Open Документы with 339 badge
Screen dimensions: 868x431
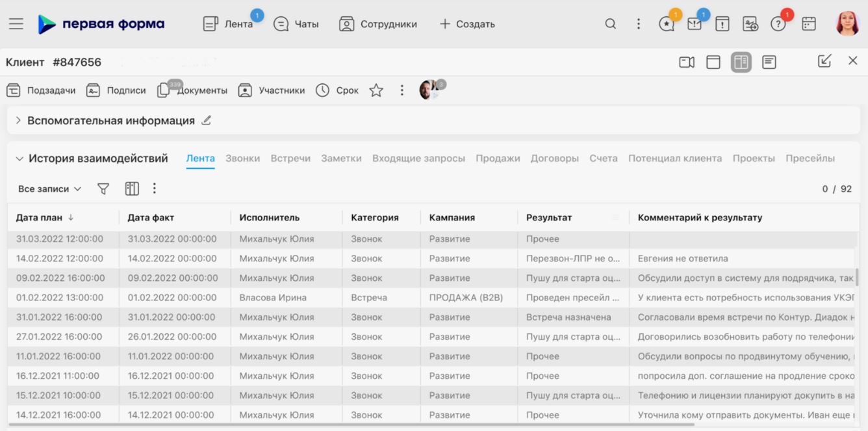click(192, 90)
